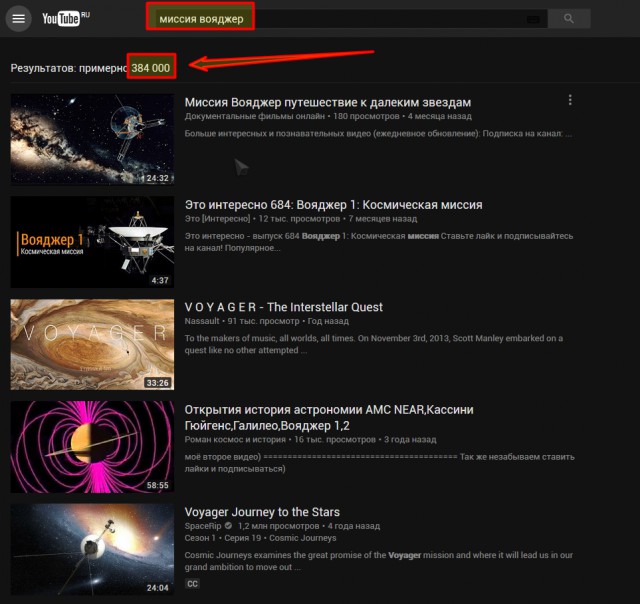Open the pink magnetosphere video thumbnail
The width and height of the screenshot is (640, 604).
(92, 447)
